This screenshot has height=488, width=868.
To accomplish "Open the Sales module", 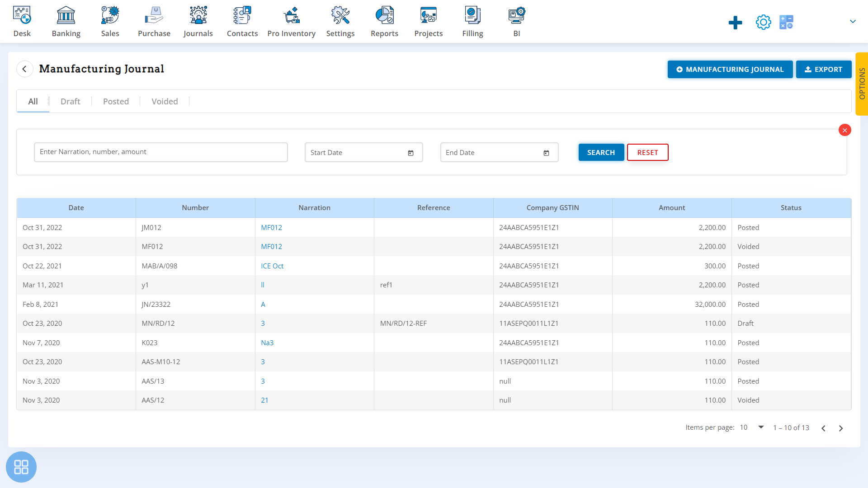I will point(110,21).
